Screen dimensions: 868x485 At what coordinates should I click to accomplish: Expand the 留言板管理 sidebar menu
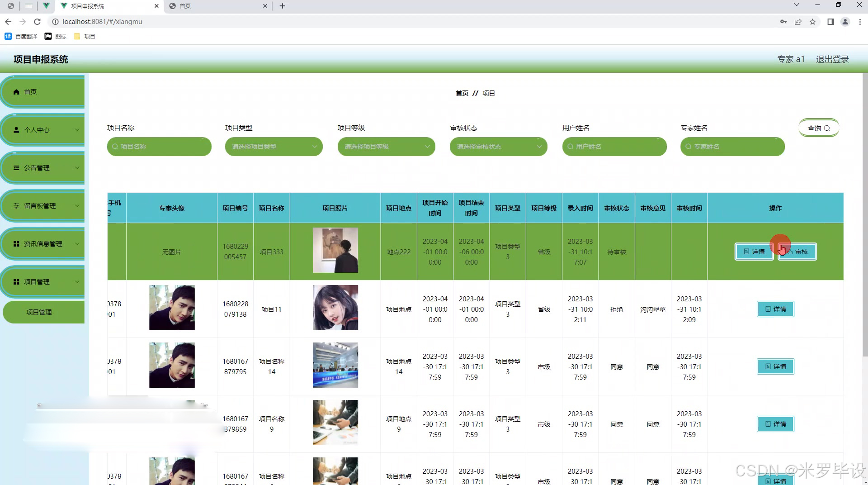[x=43, y=206]
